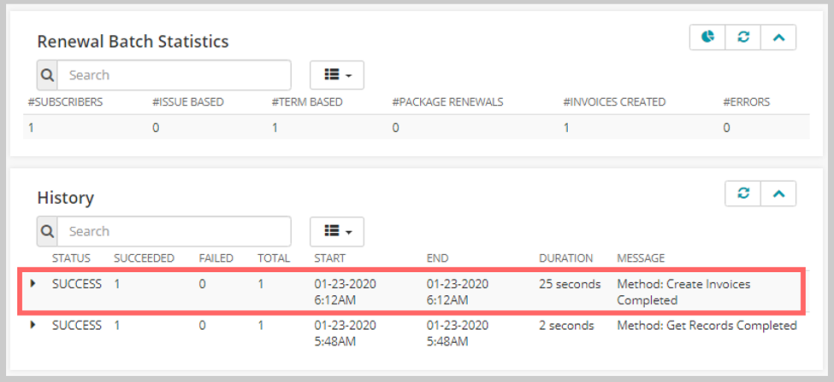This screenshot has height=382, width=834.
Task: Sort by #ERRORS column header
Action: 746,102
